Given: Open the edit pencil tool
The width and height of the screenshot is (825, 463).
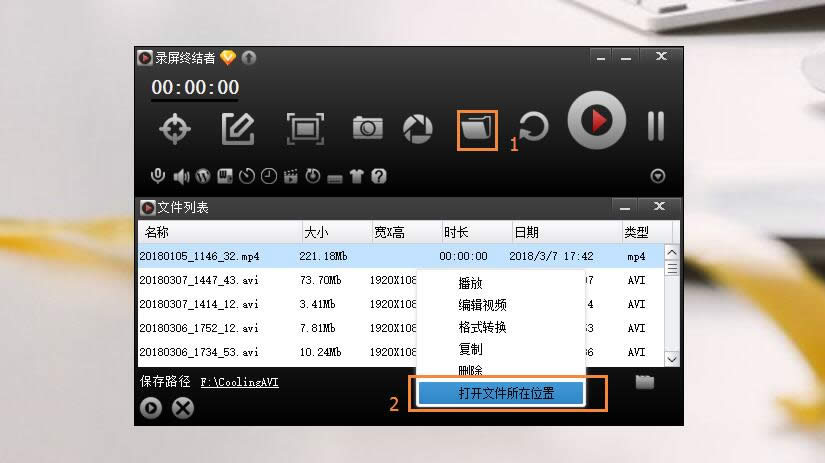Looking at the screenshot, I should tap(238, 129).
